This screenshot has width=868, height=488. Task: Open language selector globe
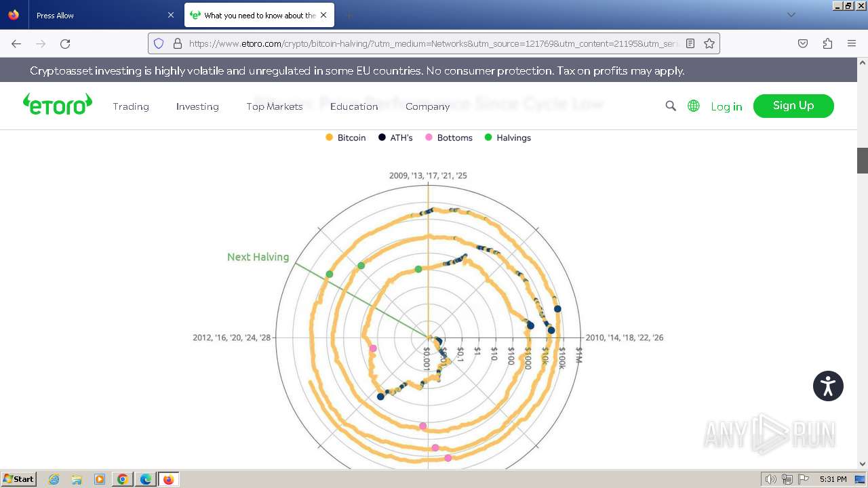click(694, 106)
